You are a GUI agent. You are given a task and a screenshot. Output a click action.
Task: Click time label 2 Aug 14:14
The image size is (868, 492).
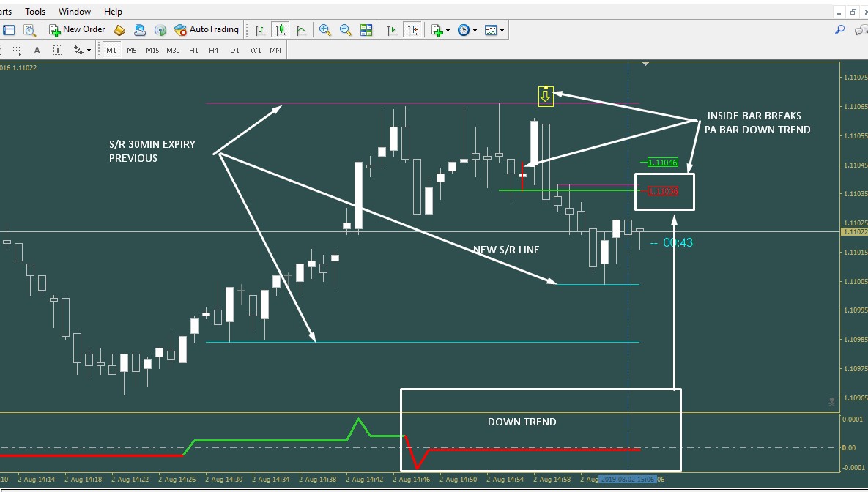pos(36,480)
